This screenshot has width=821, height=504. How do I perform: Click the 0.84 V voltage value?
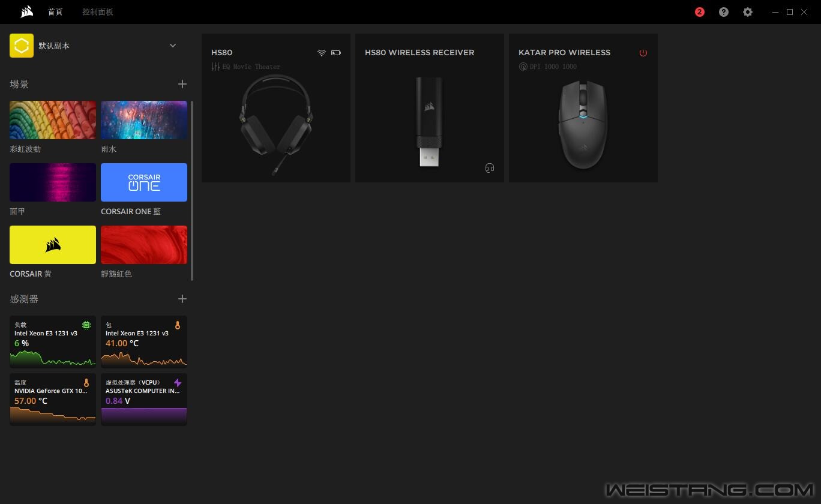(x=118, y=401)
